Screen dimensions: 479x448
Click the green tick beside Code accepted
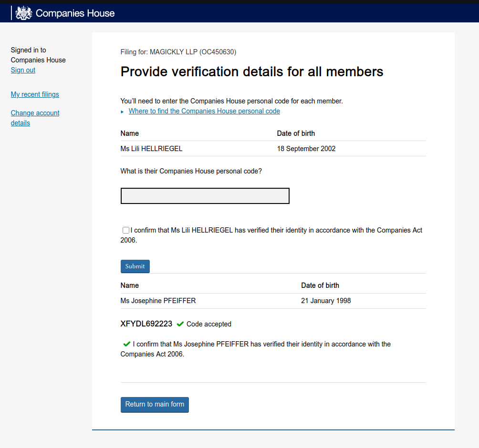pos(180,324)
